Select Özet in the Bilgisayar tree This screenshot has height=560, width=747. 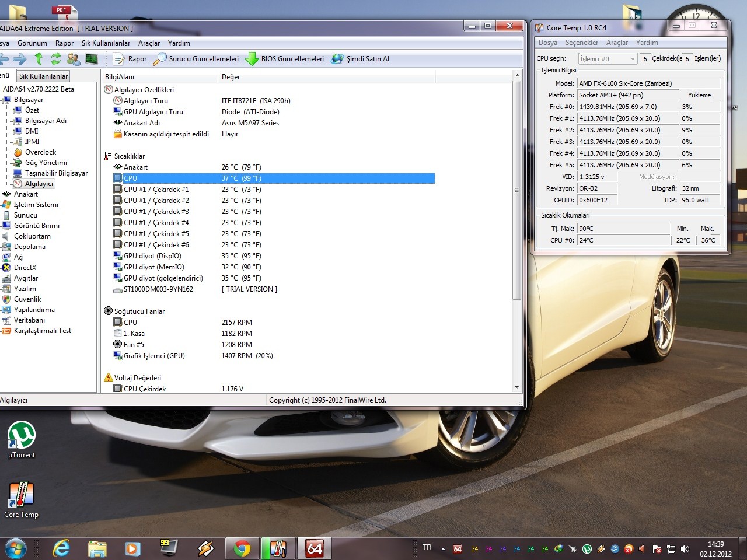click(x=32, y=110)
